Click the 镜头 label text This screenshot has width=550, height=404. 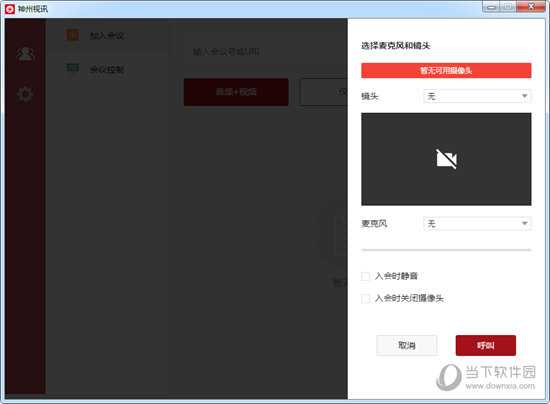370,96
